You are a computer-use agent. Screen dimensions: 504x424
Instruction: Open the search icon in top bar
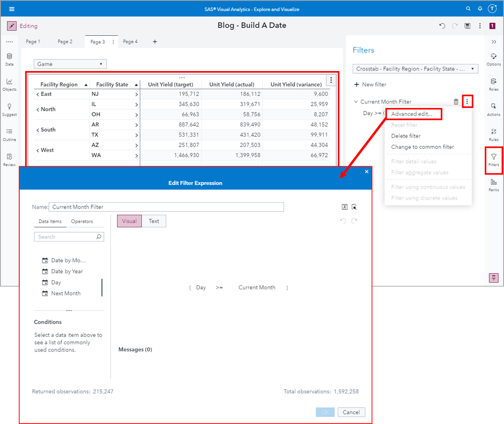[x=468, y=9]
